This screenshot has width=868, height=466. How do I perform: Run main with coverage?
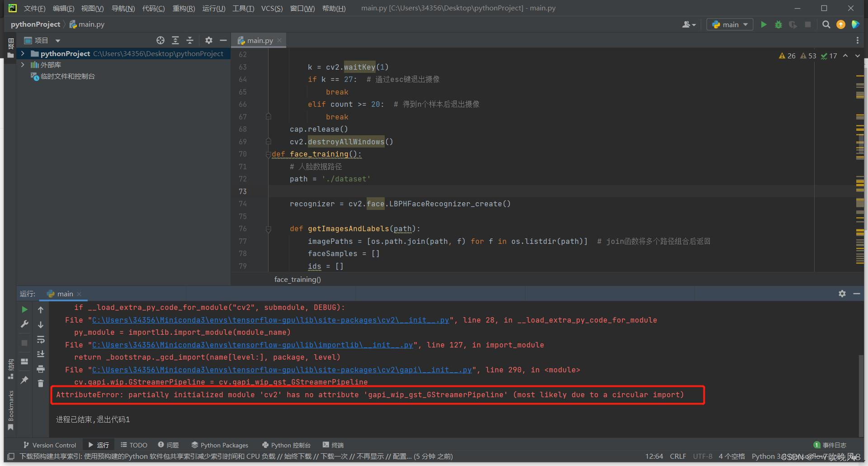pos(793,24)
